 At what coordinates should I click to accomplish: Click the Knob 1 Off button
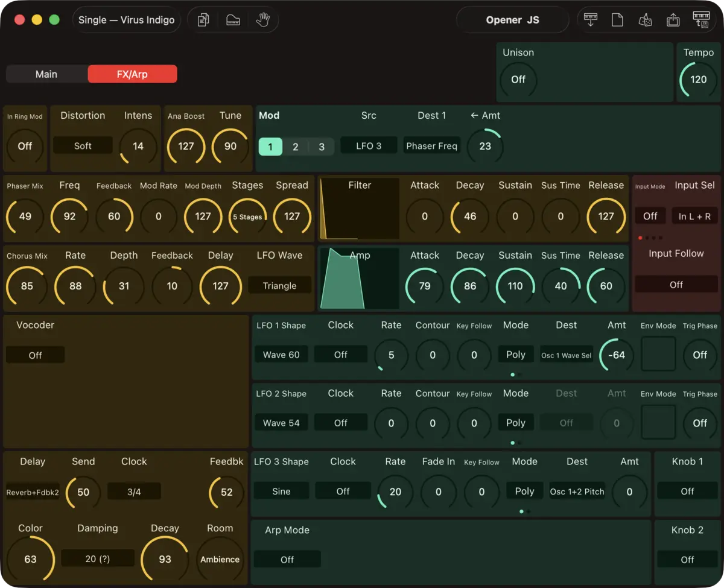tap(688, 491)
